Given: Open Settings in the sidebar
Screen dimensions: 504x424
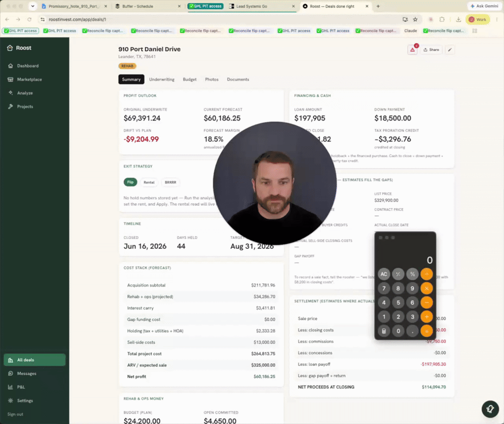Looking at the screenshot, I should 21,400.
